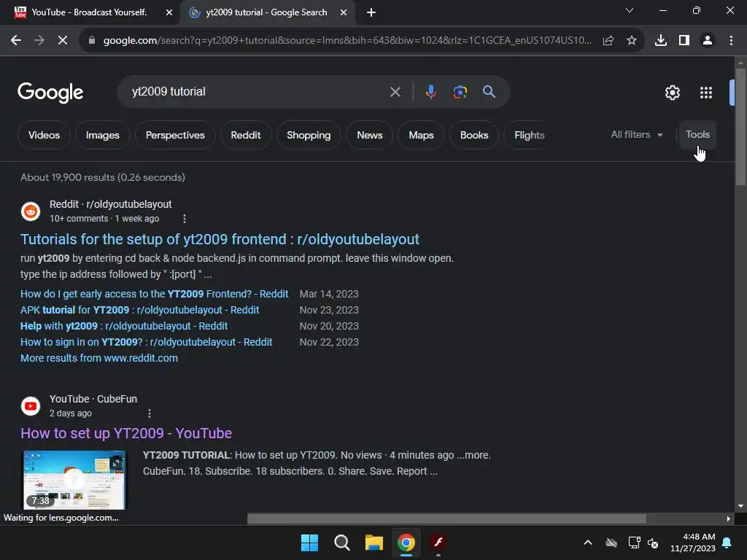Filter results by News
This screenshot has height=560, width=747.
(x=370, y=135)
